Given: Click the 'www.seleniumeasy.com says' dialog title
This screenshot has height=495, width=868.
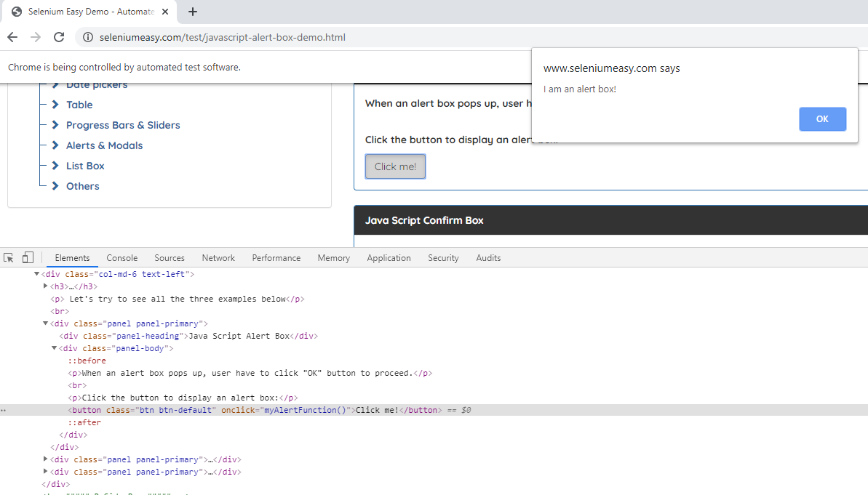Looking at the screenshot, I should (612, 68).
